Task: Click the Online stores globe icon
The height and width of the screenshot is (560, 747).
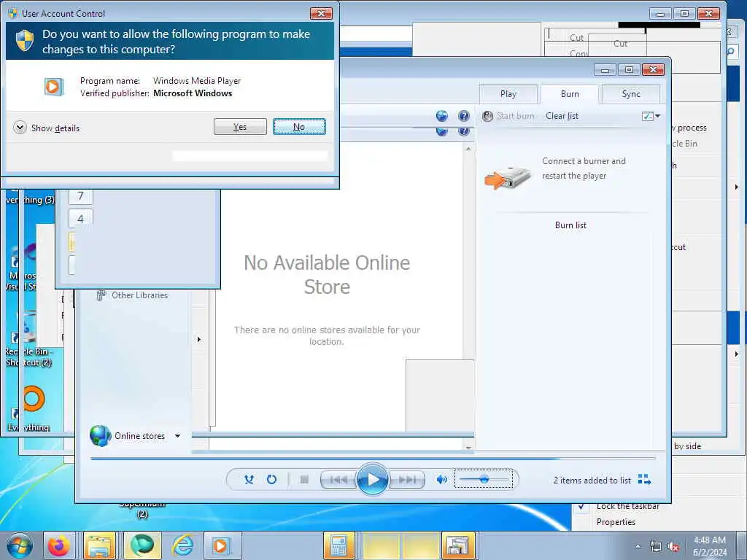Action: pyautogui.click(x=100, y=435)
